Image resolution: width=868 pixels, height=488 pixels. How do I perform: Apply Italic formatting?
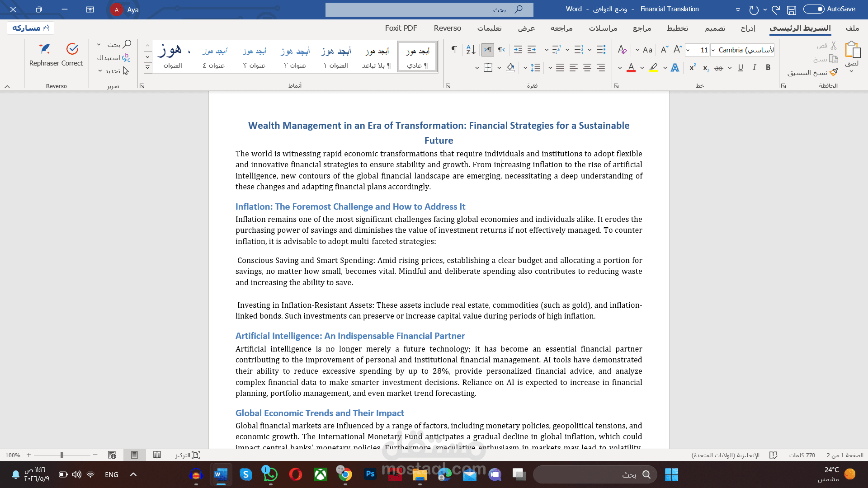pyautogui.click(x=754, y=68)
